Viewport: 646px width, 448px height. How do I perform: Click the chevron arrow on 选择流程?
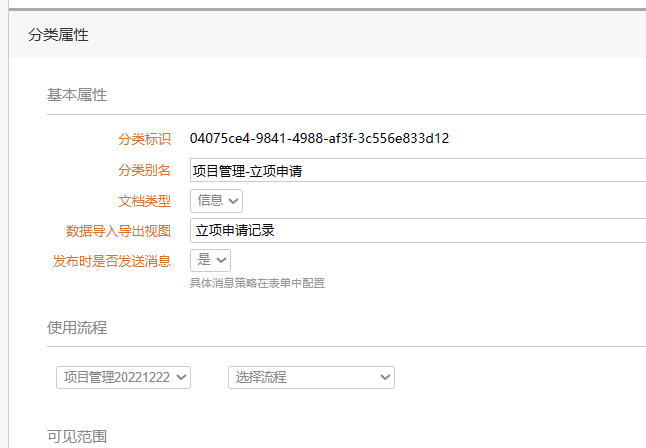point(385,377)
